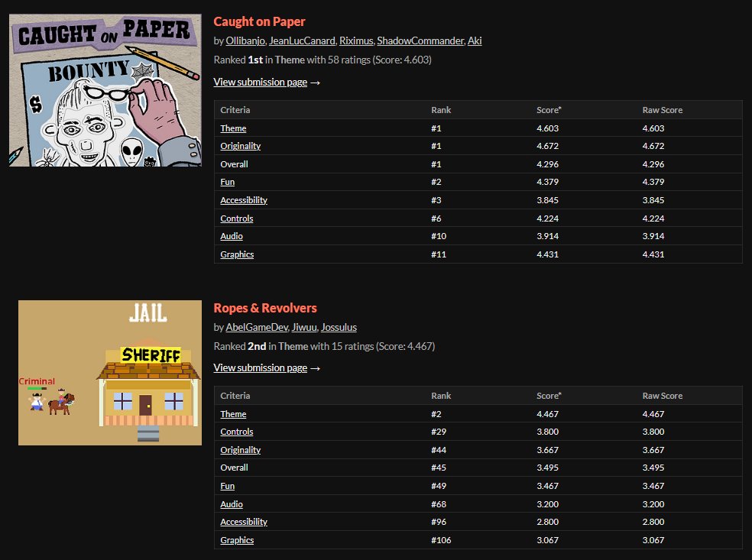This screenshot has height=560, width=752.
Task: Click the 4.296 Overall score value
Action: tap(547, 164)
